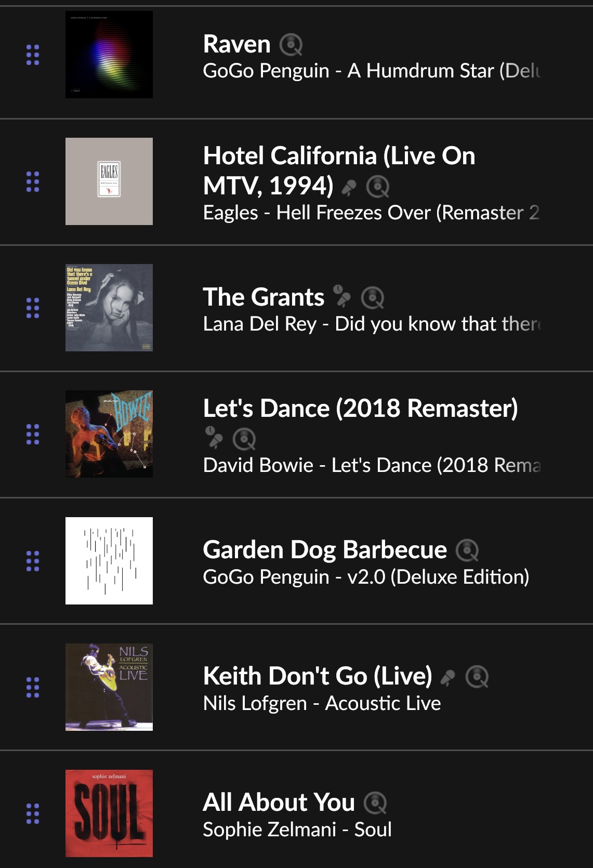Click the microphone icon beside Keith Don't Go

click(447, 677)
